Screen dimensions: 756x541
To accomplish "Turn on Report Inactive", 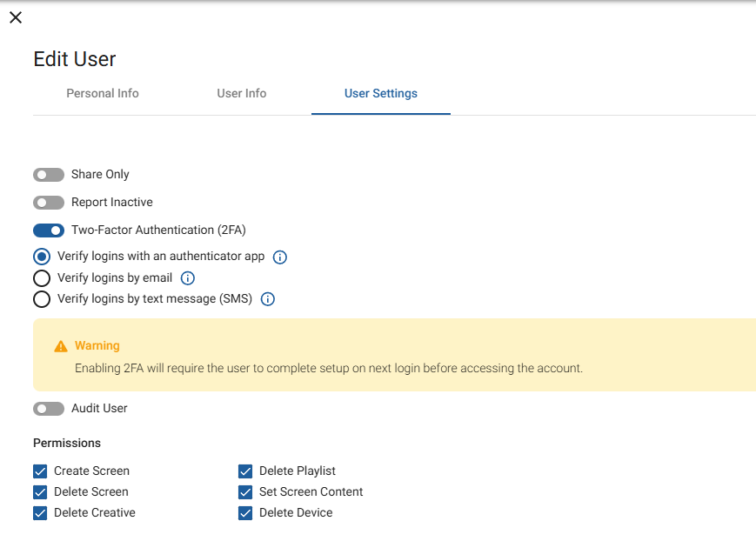I will pyautogui.click(x=49, y=202).
